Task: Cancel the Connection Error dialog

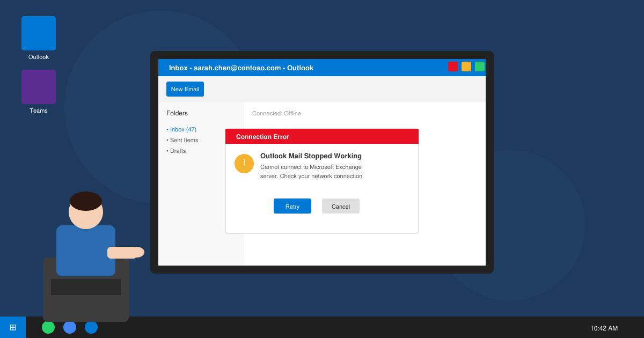Action: (341, 206)
